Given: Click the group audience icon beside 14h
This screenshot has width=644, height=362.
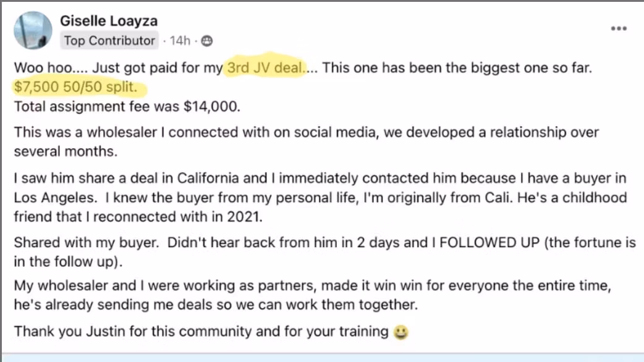Looking at the screenshot, I should pyautogui.click(x=207, y=41).
